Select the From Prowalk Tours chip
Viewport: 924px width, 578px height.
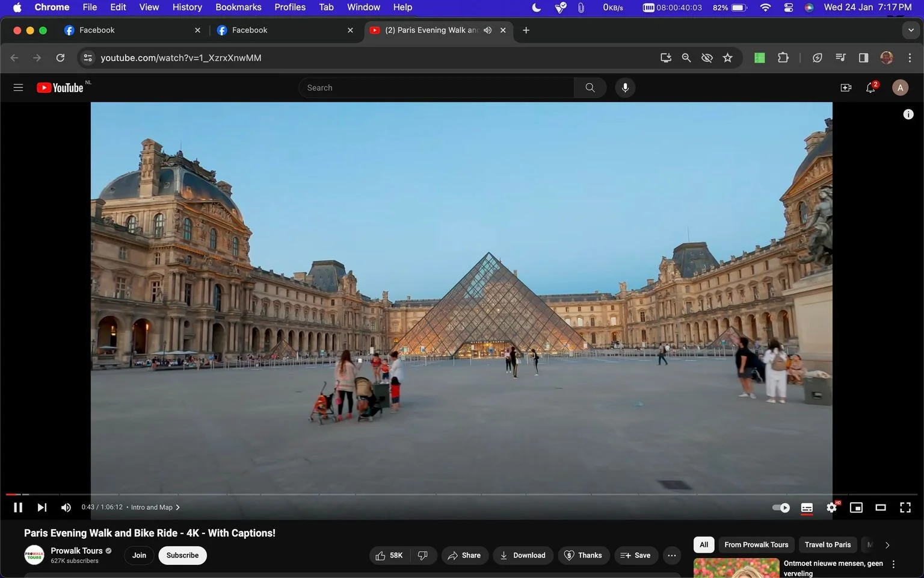pyautogui.click(x=756, y=545)
